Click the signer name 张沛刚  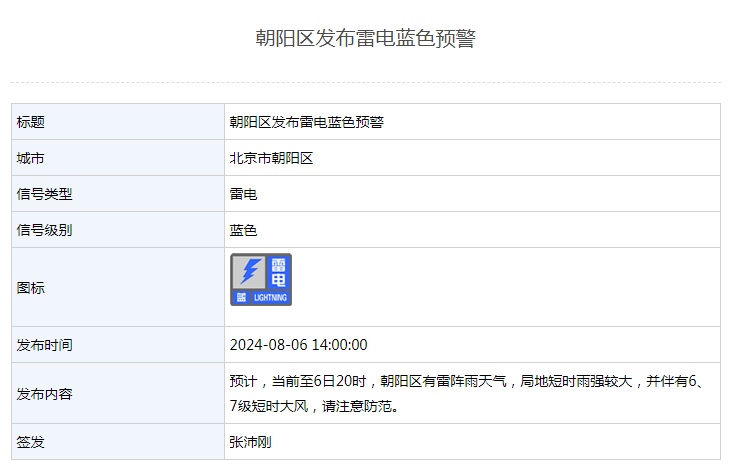(251, 441)
